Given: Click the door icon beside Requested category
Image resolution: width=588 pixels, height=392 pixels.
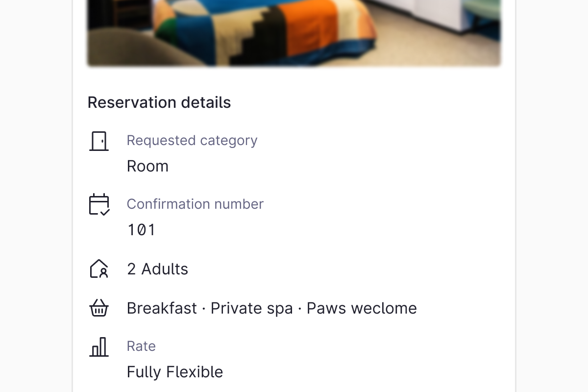Looking at the screenshot, I should [99, 141].
